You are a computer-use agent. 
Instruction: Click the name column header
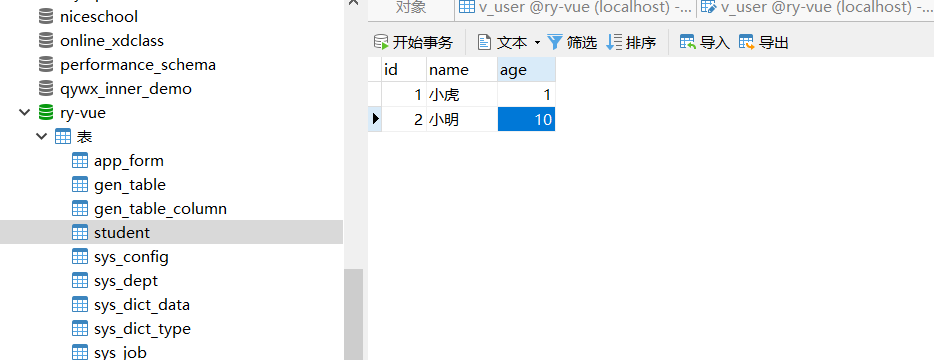tap(462, 70)
